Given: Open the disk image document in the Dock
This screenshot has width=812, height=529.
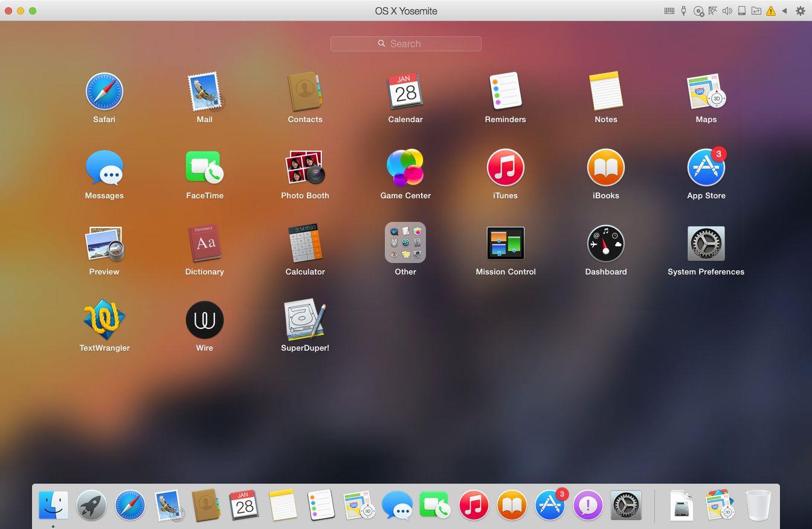Looking at the screenshot, I should [x=681, y=505].
